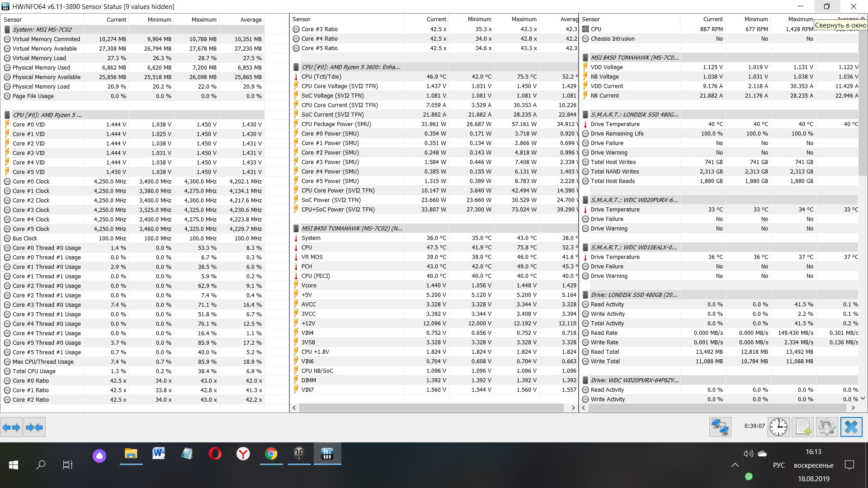The width and height of the screenshot is (868, 488).
Task: Click the shrink columns arrows button
Action: pyautogui.click(x=34, y=427)
